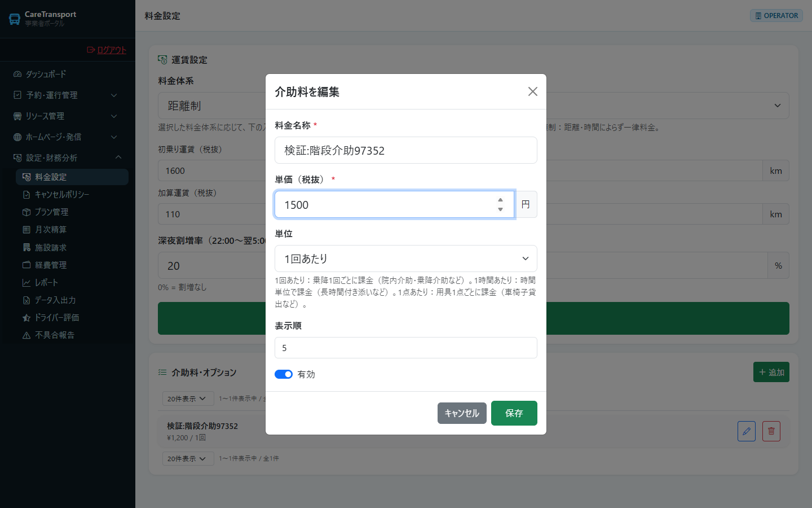This screenshot has height=508, width=812.
Task: Click the ＋追加 button
Action: [771, 372]
